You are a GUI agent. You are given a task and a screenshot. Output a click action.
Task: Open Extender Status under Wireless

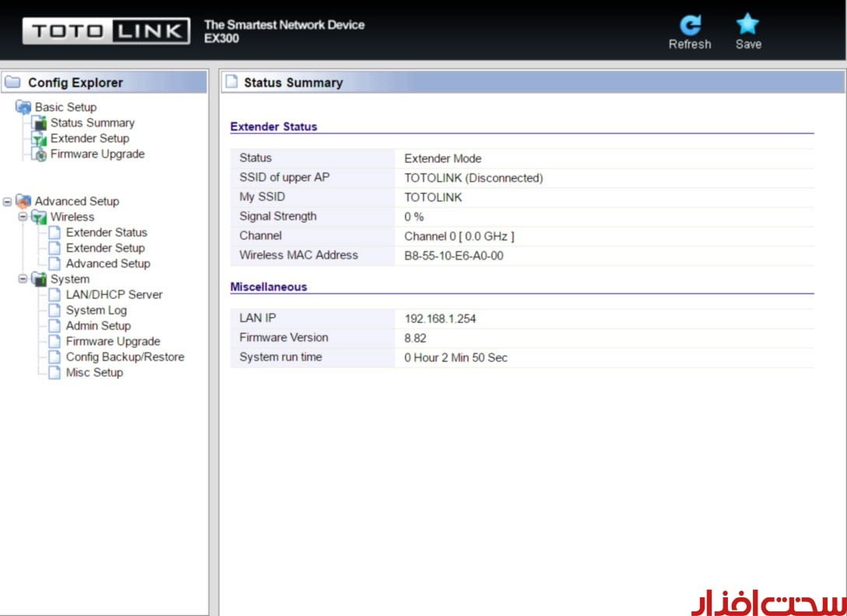pyautogui.click(x=106, y=233)
